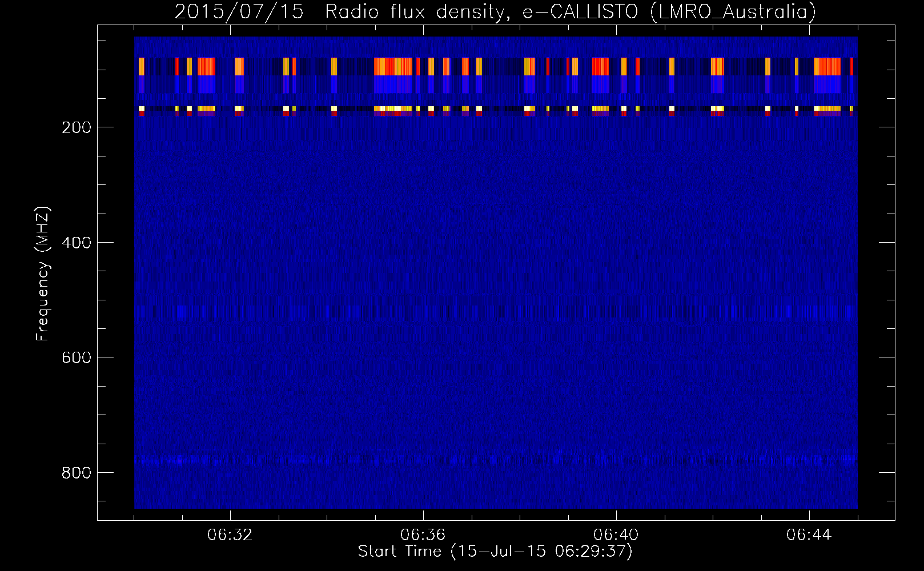Pick the 600 frequency tick label
This screenshot has height=571, width=924.
(x=77, y=357)
